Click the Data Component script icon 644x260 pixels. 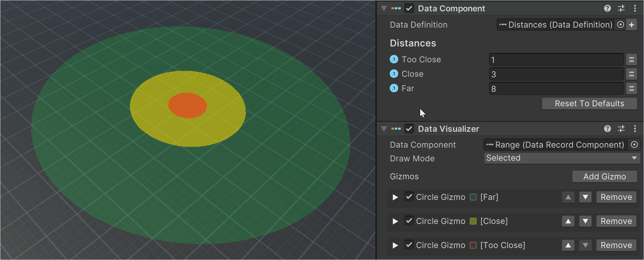(396, 8)
